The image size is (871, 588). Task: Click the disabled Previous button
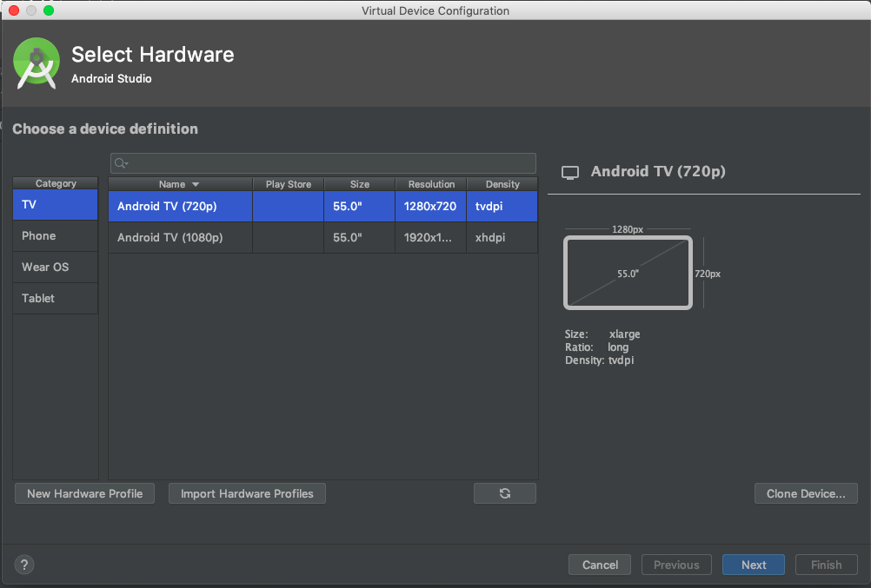click(676, 565)
